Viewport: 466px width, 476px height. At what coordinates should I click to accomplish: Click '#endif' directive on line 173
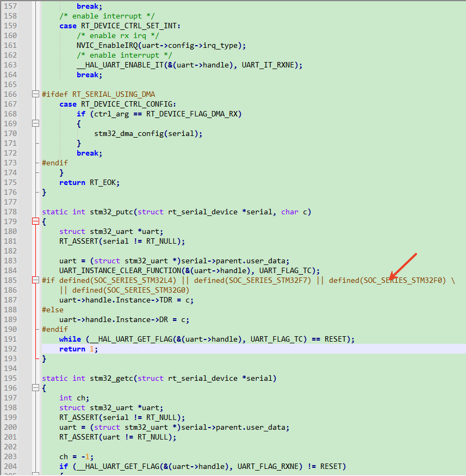55,163
